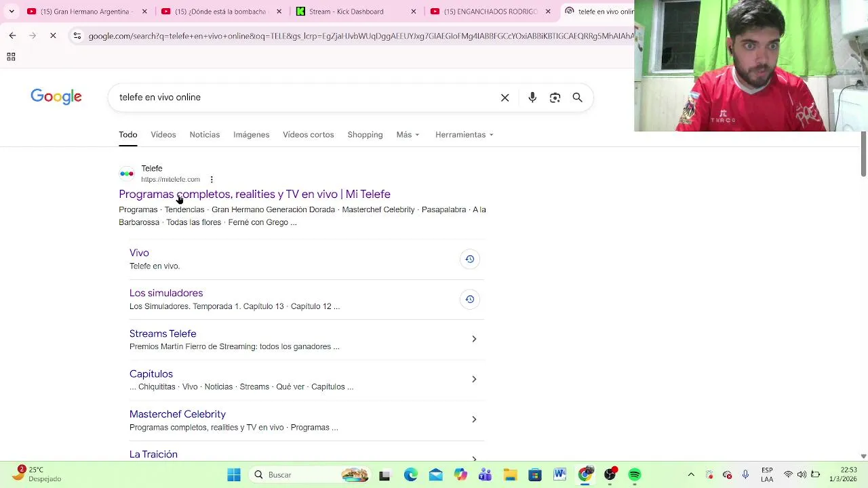Open OBS Studio from the taskbar
The height and width of the screenshot is (488, 868).
(610, 475)
